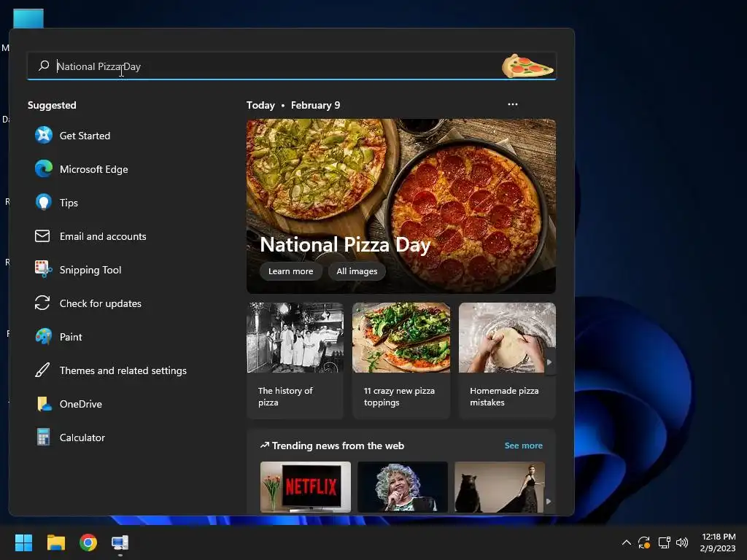Open the Tips lightbulb icon
Screen dimensions: 747x560
43,203
